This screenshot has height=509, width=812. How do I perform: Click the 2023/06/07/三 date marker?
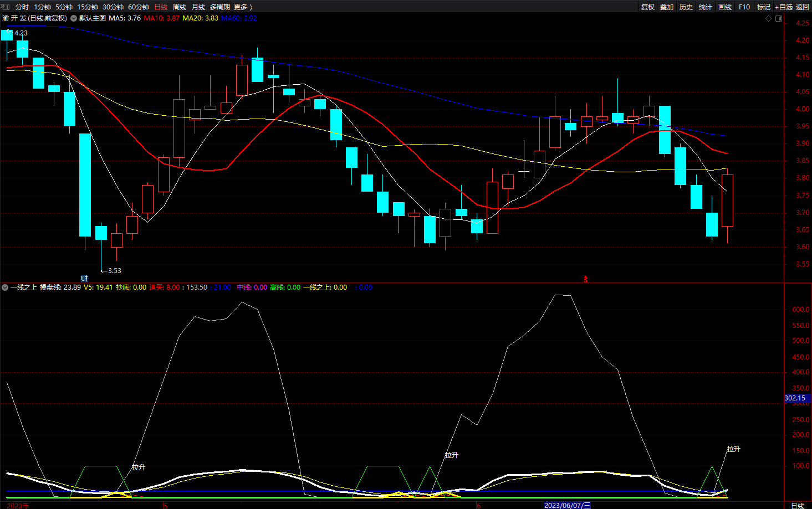(x=567, y=505)
